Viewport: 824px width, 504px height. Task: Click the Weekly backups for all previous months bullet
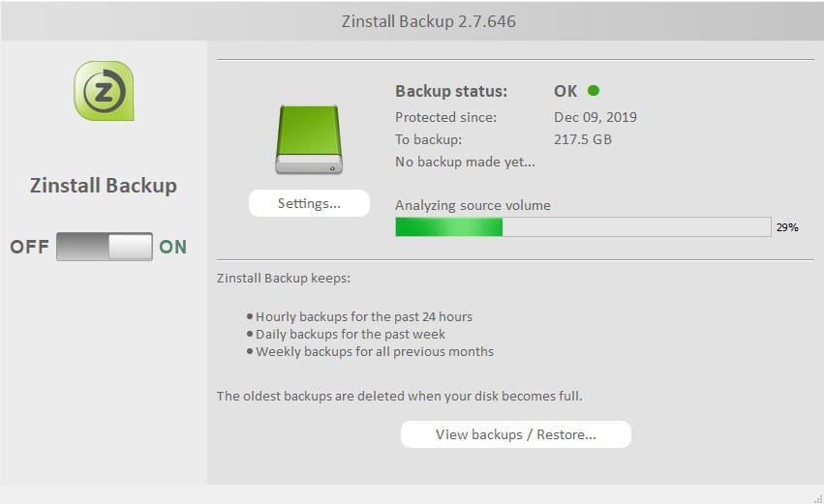(370, 351)
